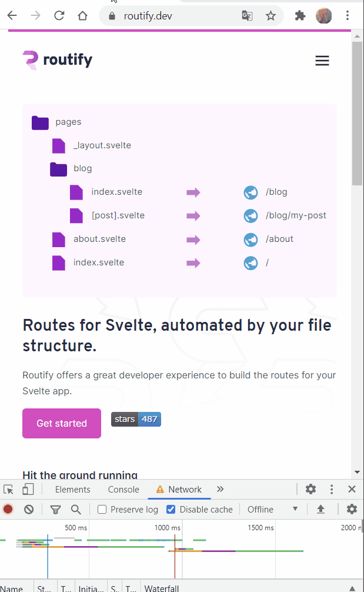This screenshot has width=364, height=592.
Task: Switch to the Console tab
Action: [123, 490]
